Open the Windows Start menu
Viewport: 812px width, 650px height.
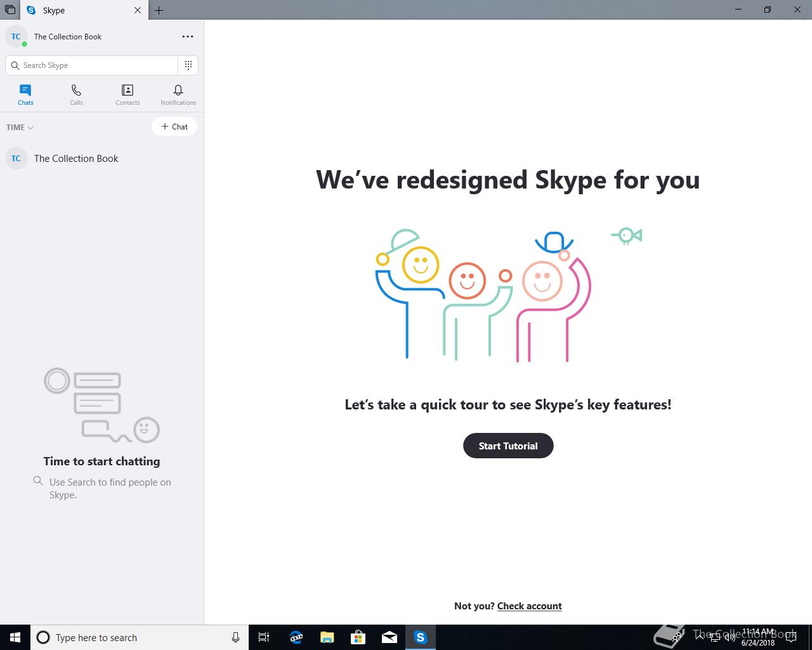coord(15,637)
